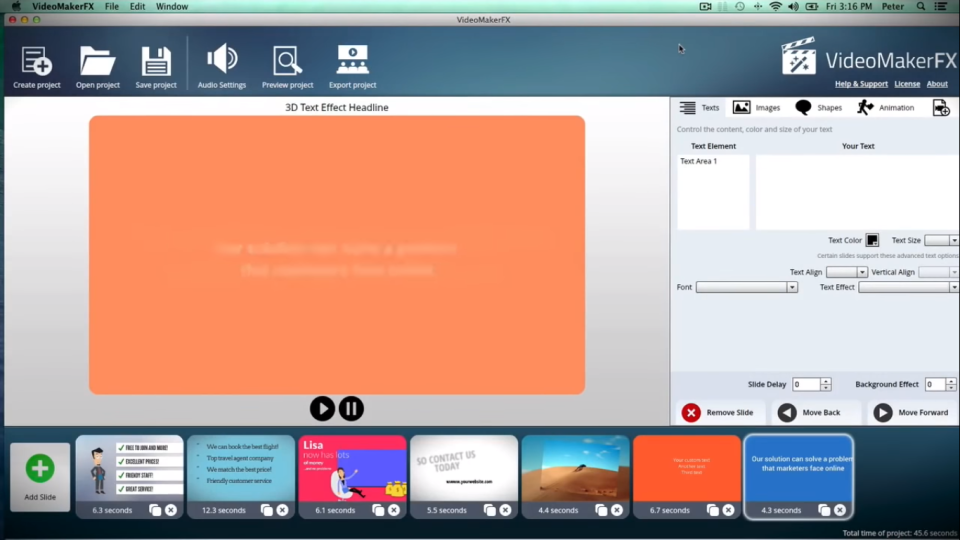The image size is (960, 540).
Task: Switch to the Texts tab
Action: point(699,108)
